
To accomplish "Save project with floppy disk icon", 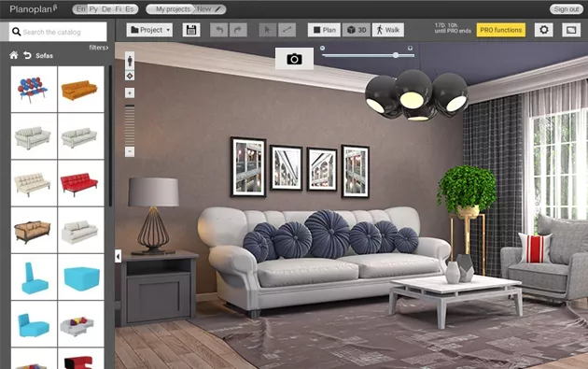I will [191, 30].
